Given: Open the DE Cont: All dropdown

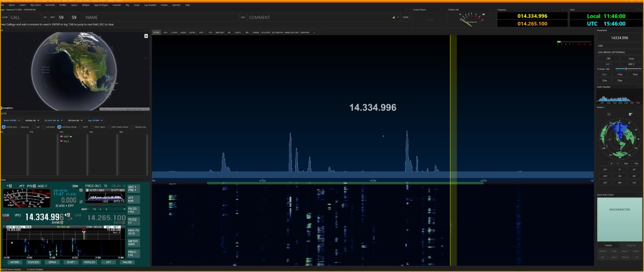Looking at the screenshot, I should pos(75,120).
